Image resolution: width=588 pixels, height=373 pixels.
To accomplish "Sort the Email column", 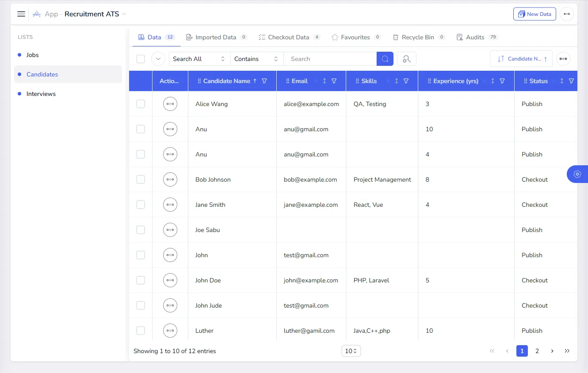I will 325,81.
